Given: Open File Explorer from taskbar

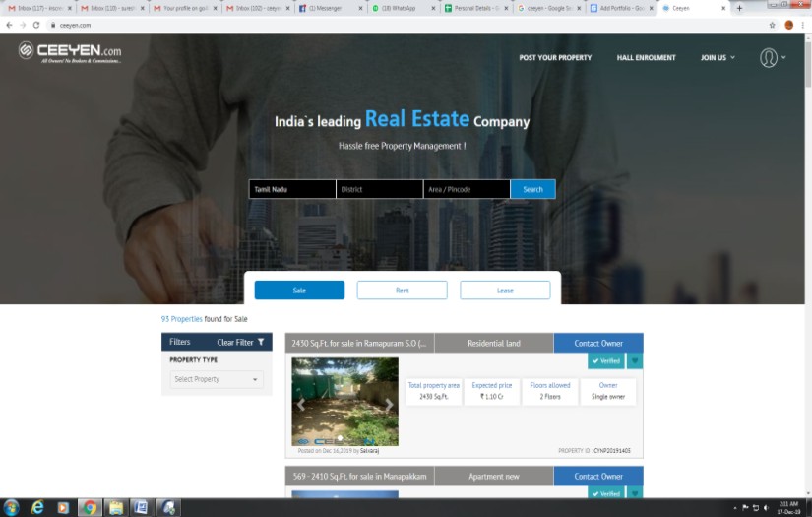Looking at the screenshot, I should 116,508.
